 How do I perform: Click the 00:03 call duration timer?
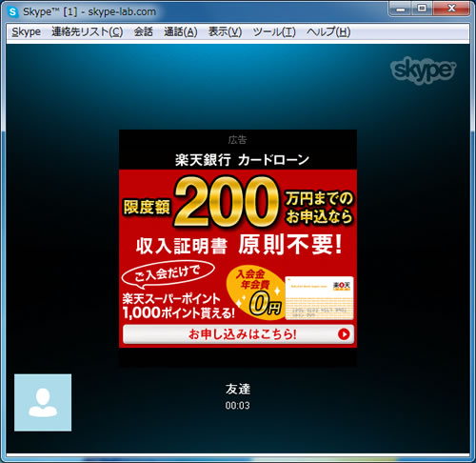(238, 406)
